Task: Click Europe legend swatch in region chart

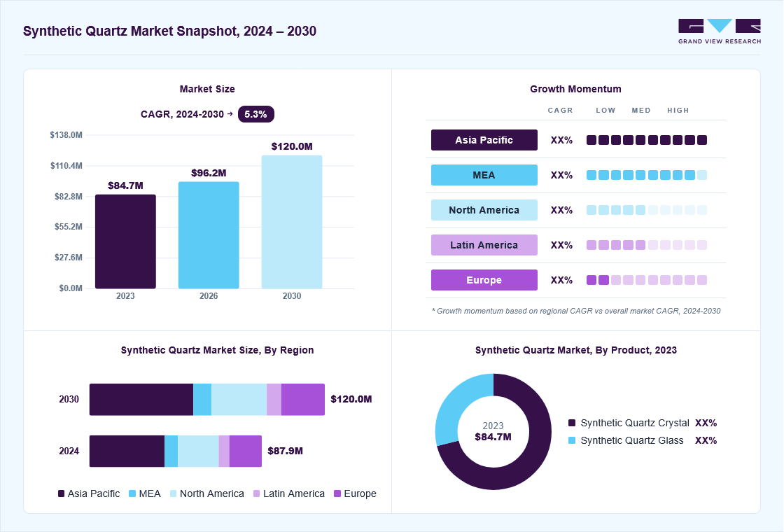Action: click(x=337, y=493)
